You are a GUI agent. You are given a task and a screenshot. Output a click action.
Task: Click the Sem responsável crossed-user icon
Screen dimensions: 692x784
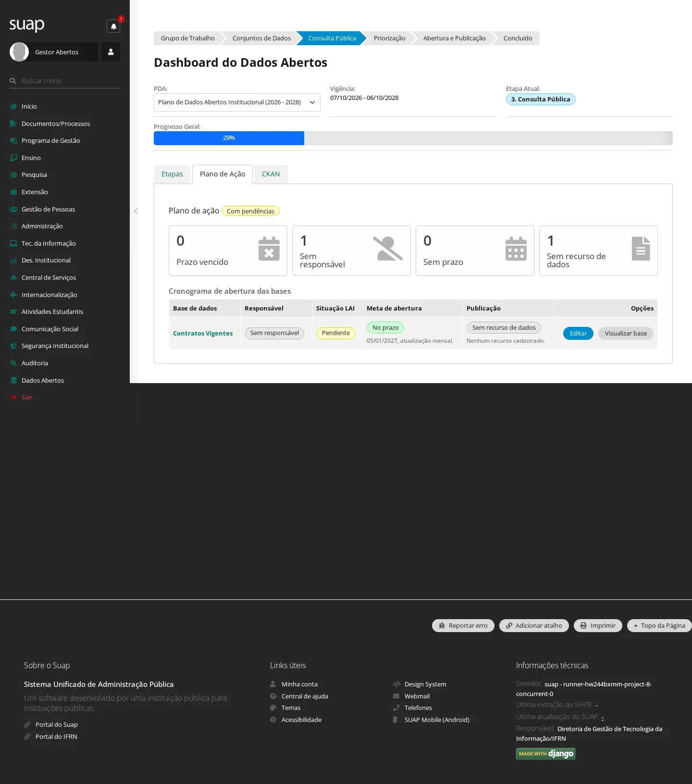click(x=388, y=249)
